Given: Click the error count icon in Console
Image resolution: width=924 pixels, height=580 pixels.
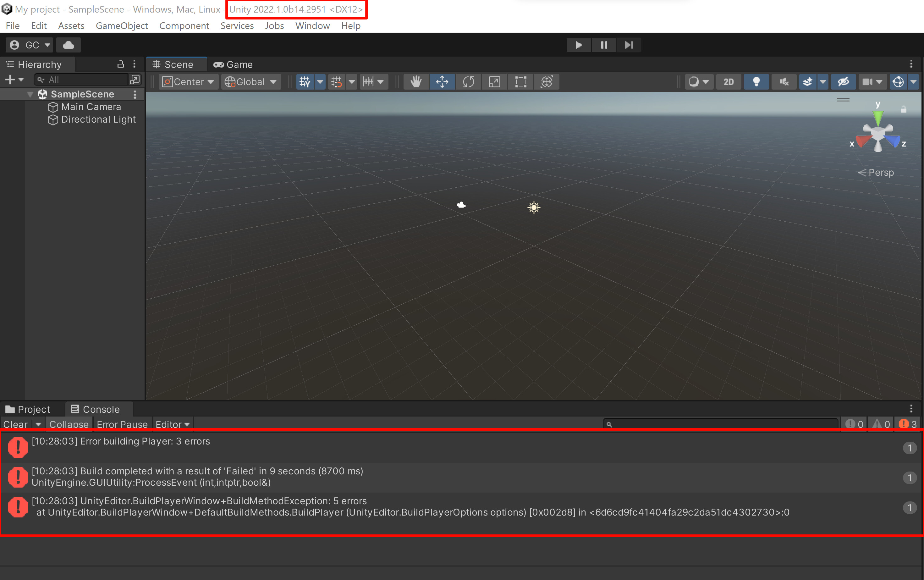Looking at the screenshot, I should [904, 424].
